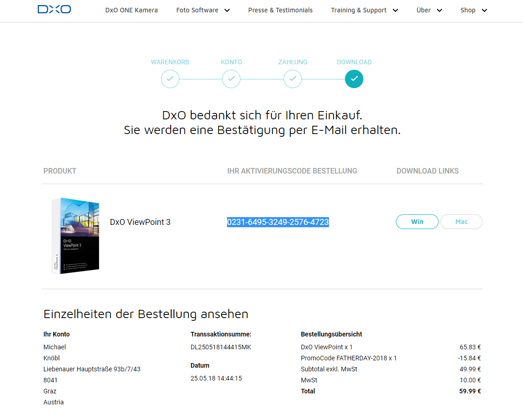
Task: Click the DOWNLOAD step label
Action: 354,62
